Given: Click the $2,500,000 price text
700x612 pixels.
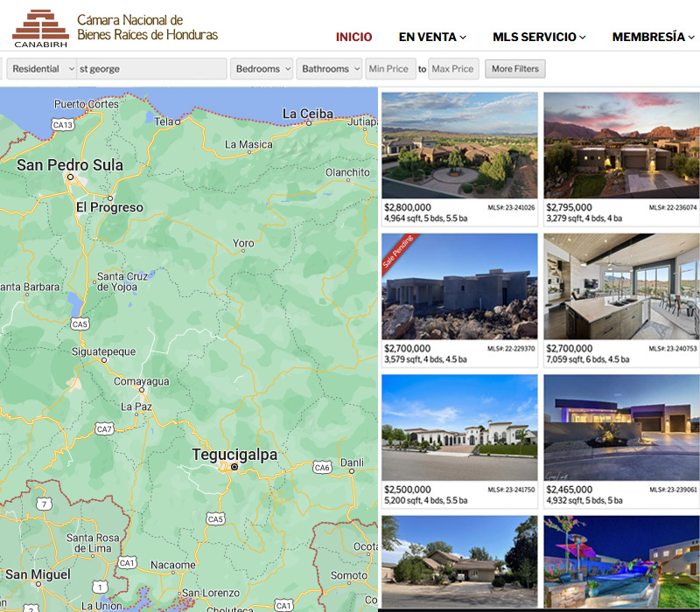Looking at the screenshot, I should coord(408,490).
